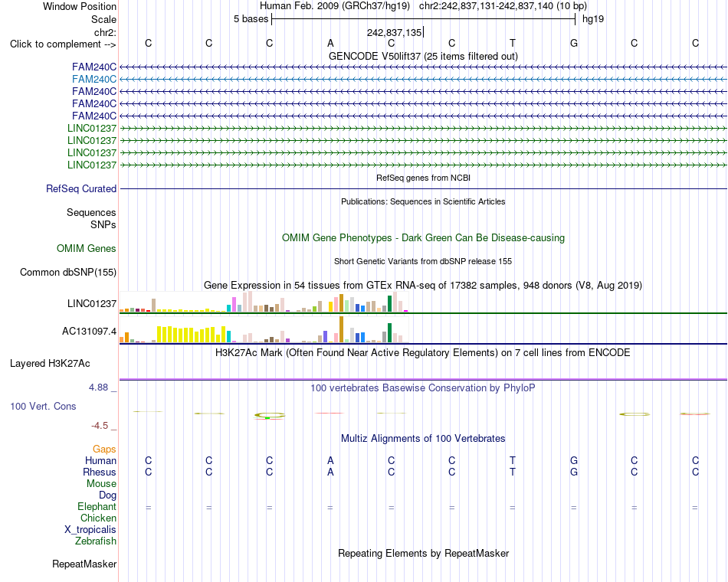Image resolution: width=728 pixels, height=582 pixels.
Task: Click the H3K27Ac Mark ENCODE track title
Action: 424,353
